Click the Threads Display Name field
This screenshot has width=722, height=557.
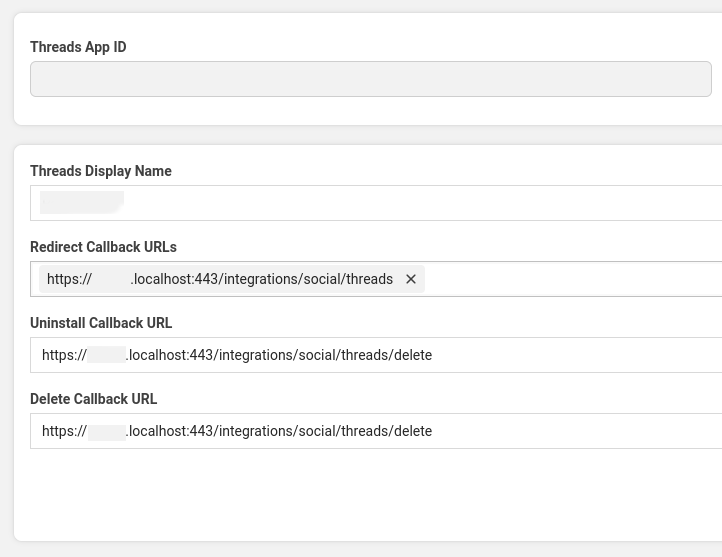pyautogui.click(x=376, y=203)
